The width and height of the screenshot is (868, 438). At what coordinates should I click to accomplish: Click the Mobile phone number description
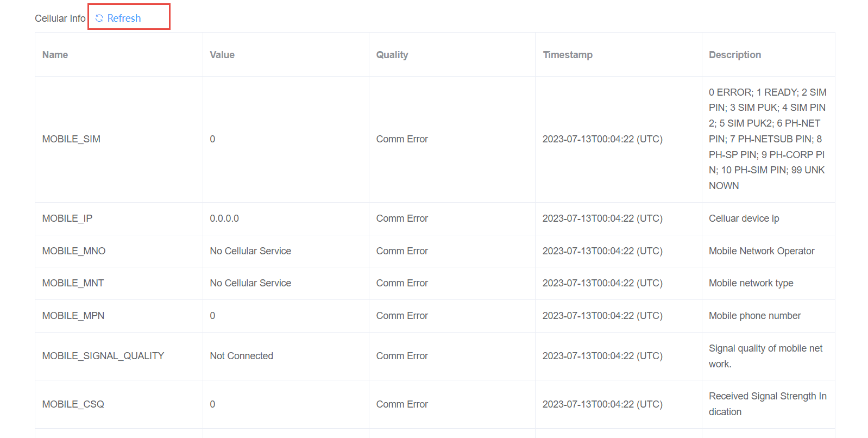click(x=754, y=316)
